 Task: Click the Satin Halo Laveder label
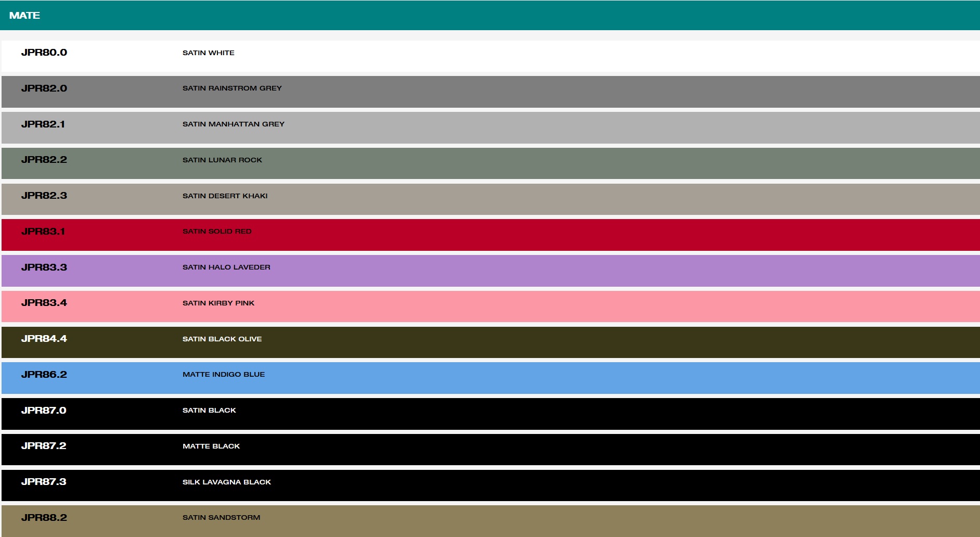coord(226,267)
